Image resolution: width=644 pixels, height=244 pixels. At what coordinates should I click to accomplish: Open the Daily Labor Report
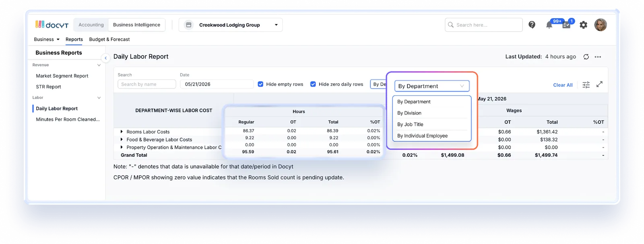(x=57, y=109)
